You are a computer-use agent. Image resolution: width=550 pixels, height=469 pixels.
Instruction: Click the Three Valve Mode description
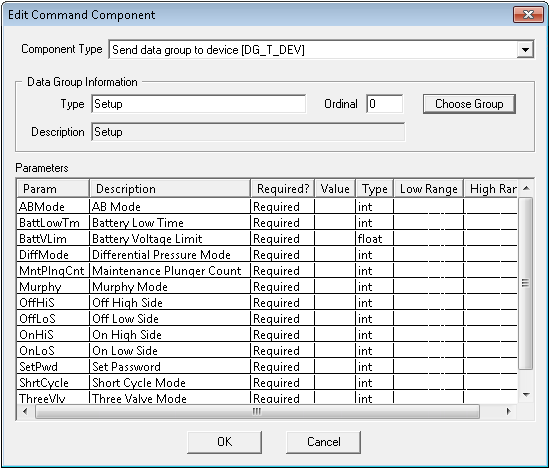(170, 397)
